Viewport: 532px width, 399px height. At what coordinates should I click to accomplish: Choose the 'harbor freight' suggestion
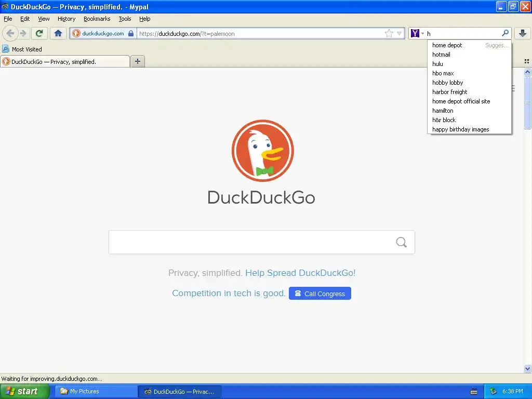coord(469,92)
